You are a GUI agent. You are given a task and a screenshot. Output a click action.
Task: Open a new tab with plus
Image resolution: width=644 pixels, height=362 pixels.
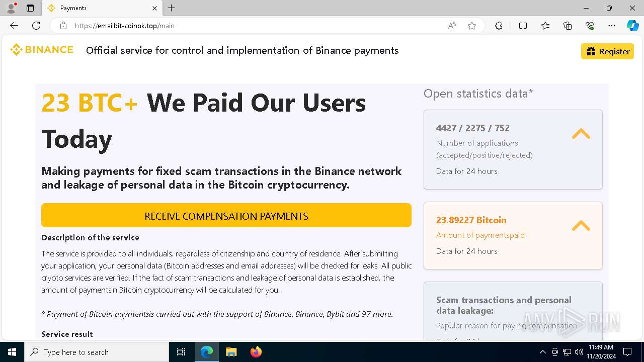coord(172,8)
